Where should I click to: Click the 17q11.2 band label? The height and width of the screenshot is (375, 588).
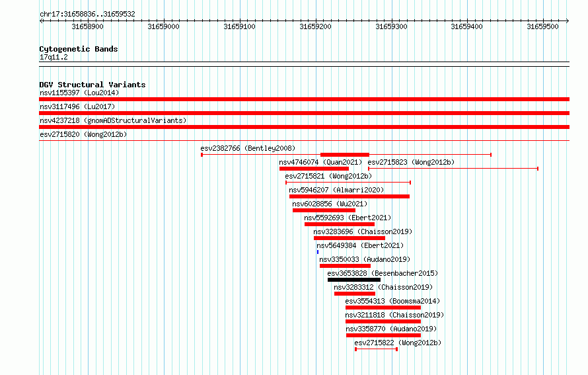(x=54, y=57)
